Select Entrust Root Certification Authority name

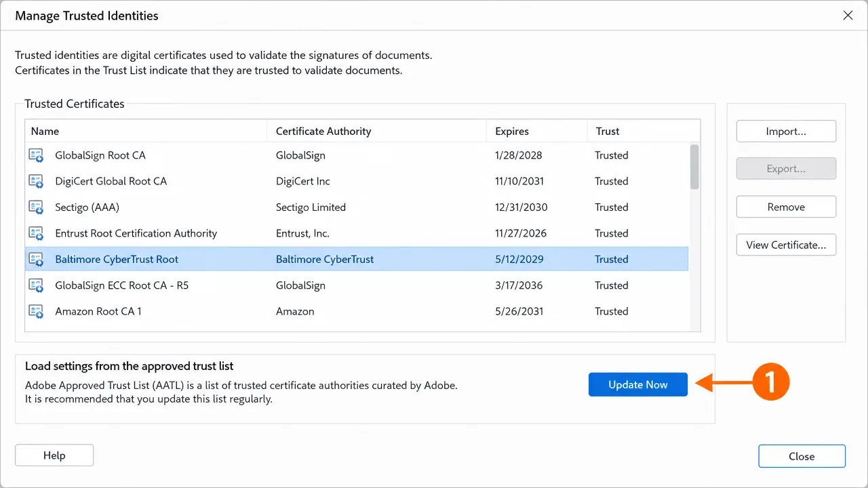click(136, 233)
